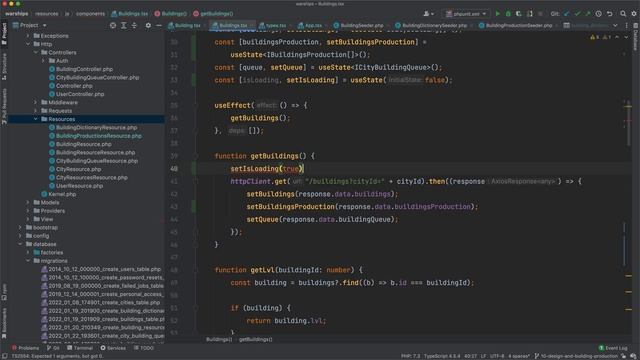Open the TODO tool window
Screen dimensions: 640x360
click(x=144, y=348)
